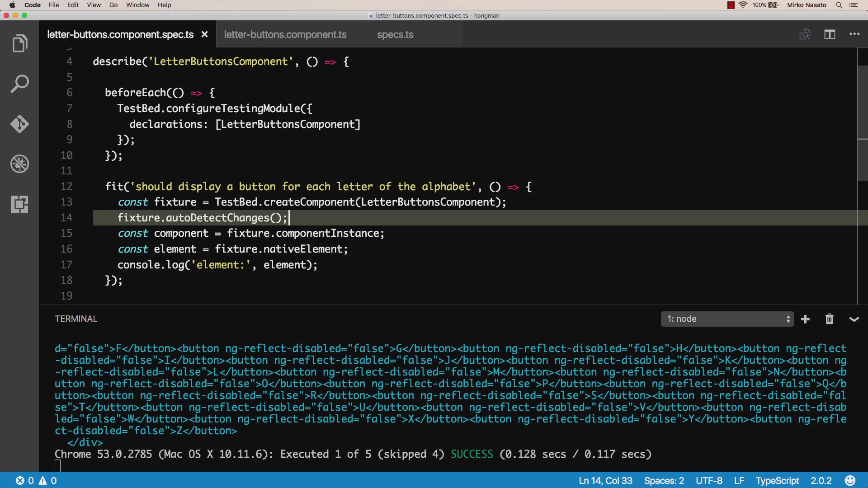This screenshot has width=868, height=488.
Task: Click the Wi-Fi status icon
Action: [x=743, y=5]
